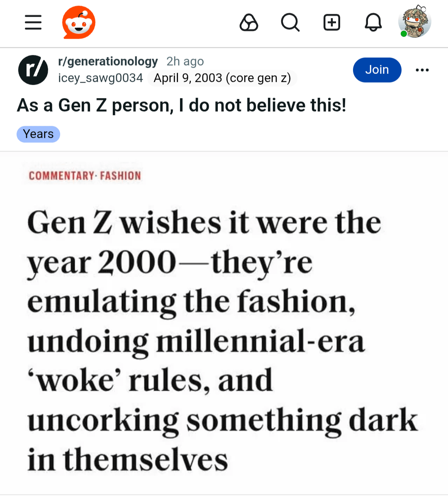Viewport: 448px width, 499px height.
Task: Click the '2h ago' post timestamp
Action: click(x=185, y=61)
